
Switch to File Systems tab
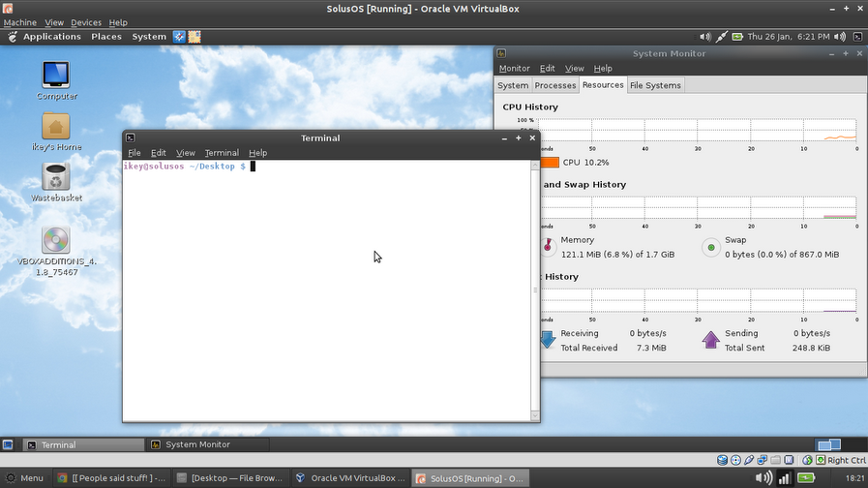tap(655, 85)
